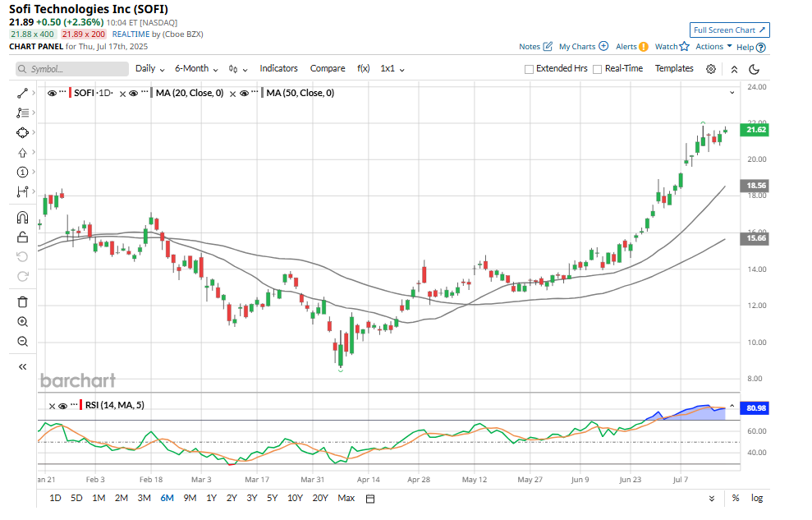
Task: Select the line drawing tool
Action: tap(22, 93)
